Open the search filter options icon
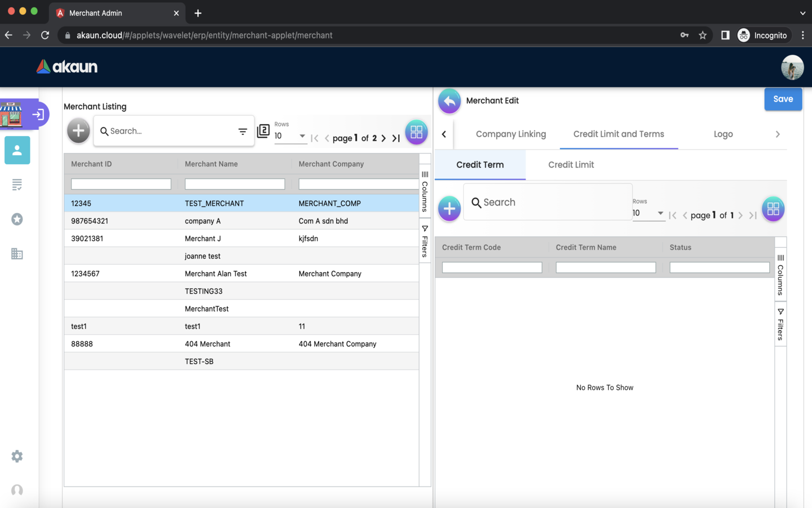 tap(242, 132)
